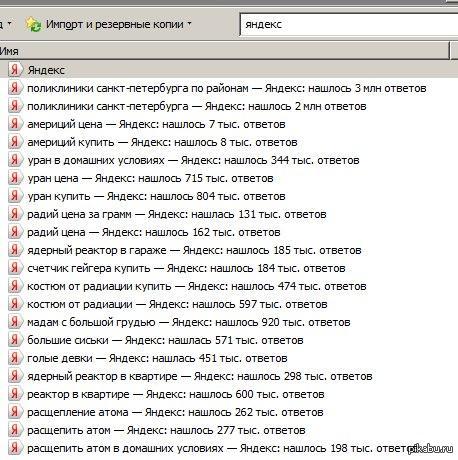Select the 'мадам с большой грудью' entry
The width and height of the screenshot is (458, 460).
pos(189,322)
